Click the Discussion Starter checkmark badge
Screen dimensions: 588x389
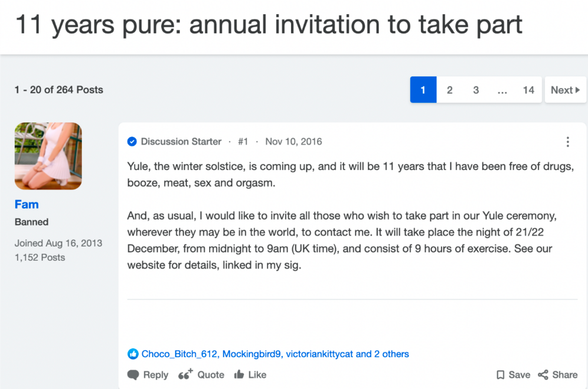pos(132,142)
